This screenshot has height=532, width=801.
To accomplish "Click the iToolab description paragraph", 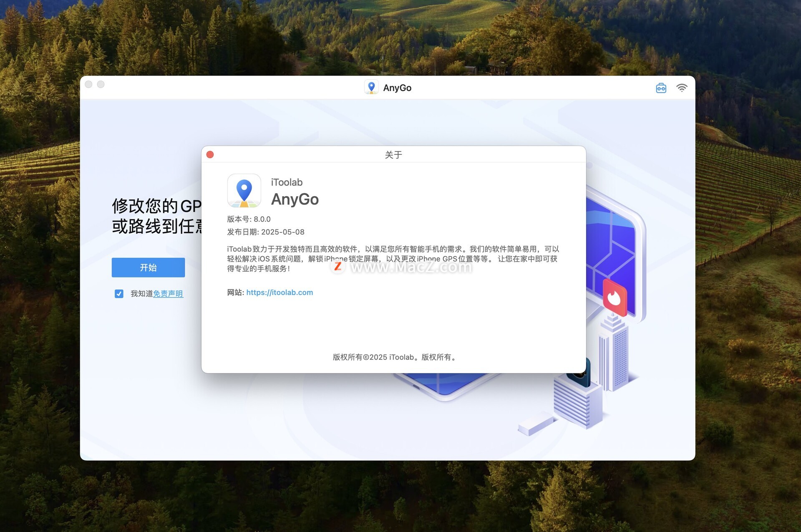I will coord(393,259).
